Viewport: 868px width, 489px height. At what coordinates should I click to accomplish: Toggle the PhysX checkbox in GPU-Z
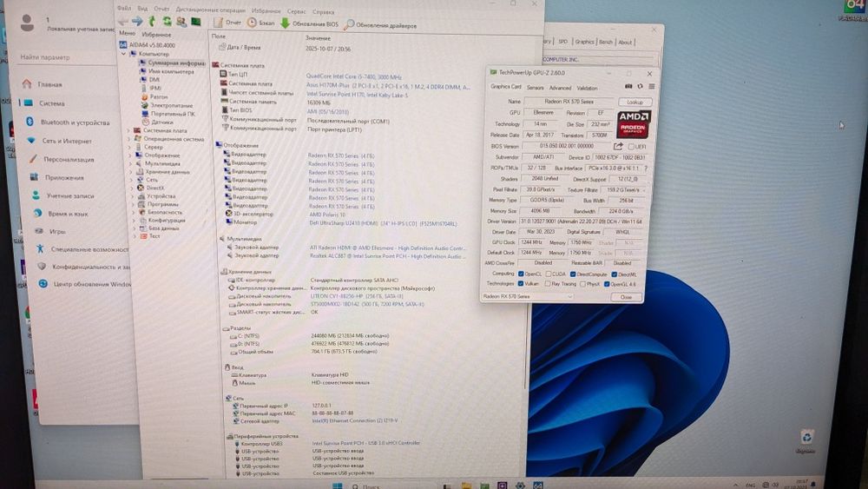582,284
